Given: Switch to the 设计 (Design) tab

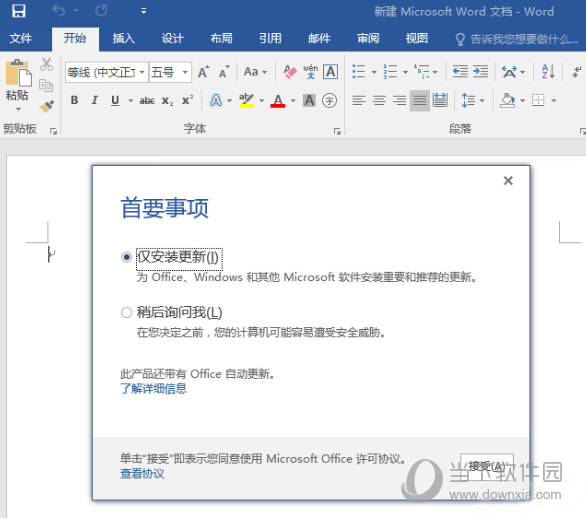Looking at the screenshot, I should pos(172,38).
